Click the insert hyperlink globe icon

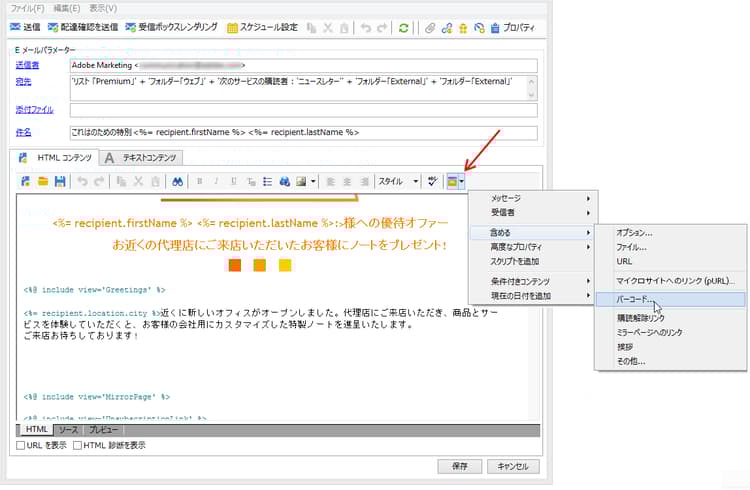285,181
